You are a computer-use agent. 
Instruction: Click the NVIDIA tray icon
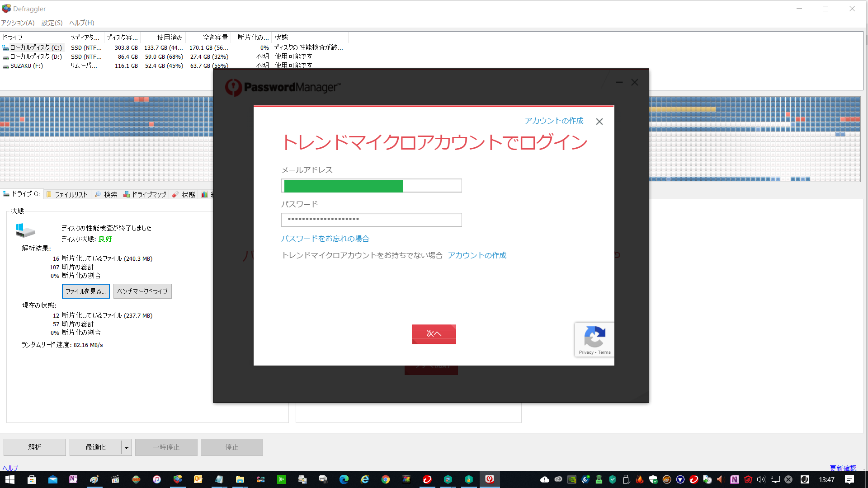coord(572,479)
